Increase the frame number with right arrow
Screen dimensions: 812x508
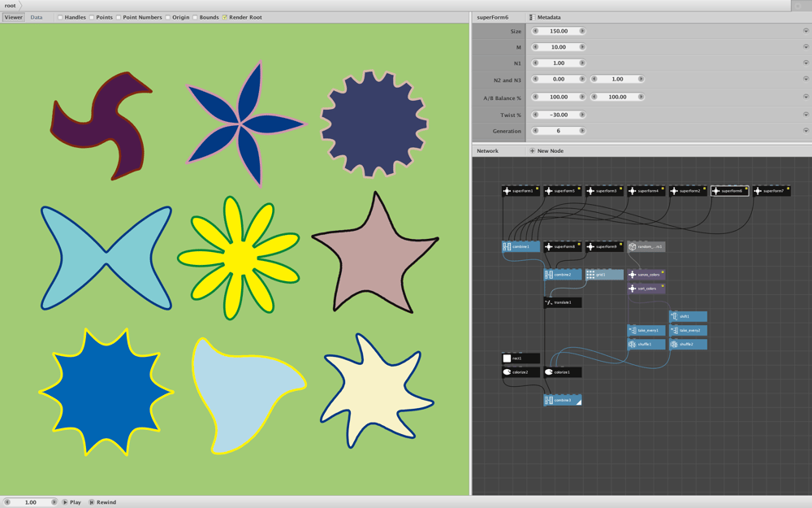(54, 502)
